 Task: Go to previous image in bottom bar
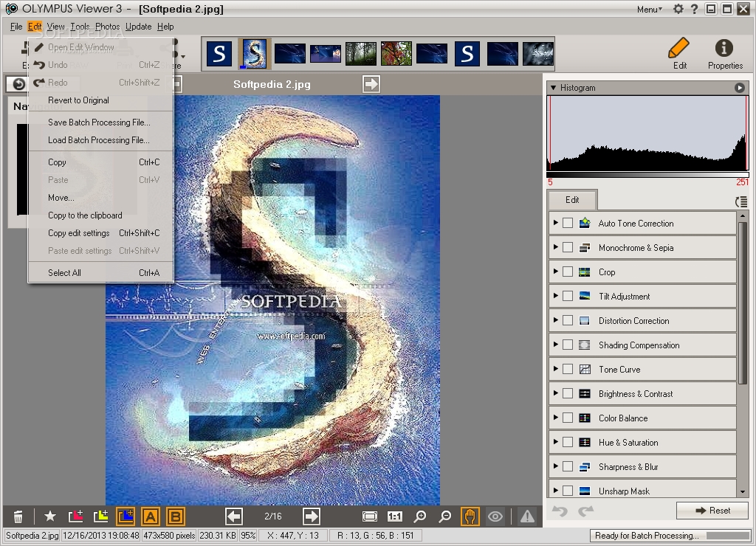coord(234,516)
